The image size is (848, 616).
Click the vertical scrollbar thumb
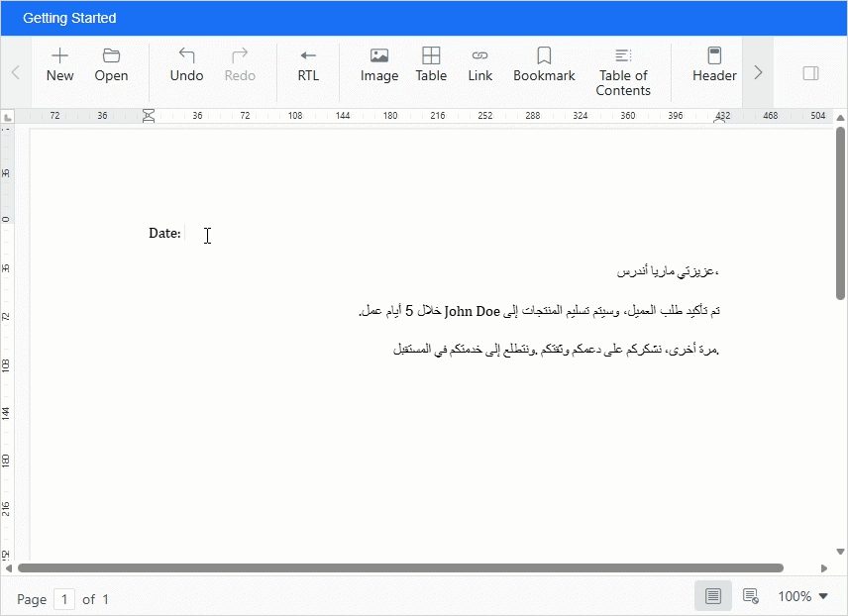point(840,213)
